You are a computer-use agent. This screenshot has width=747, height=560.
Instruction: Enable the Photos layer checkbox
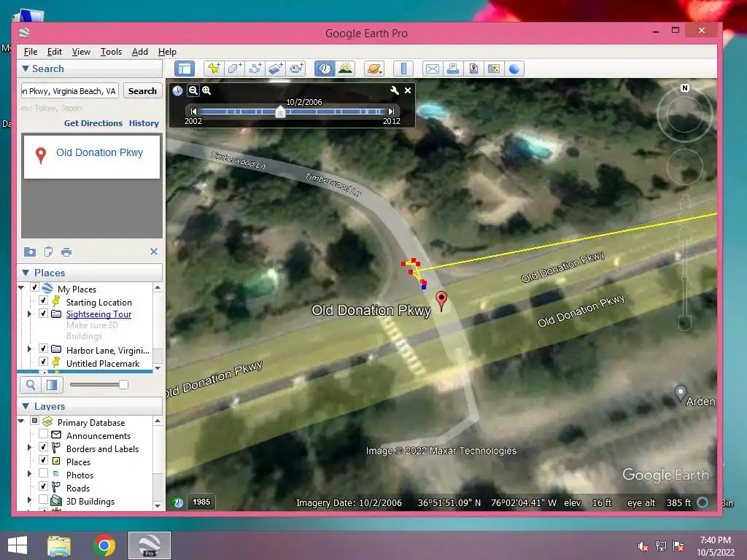(43, 472)
